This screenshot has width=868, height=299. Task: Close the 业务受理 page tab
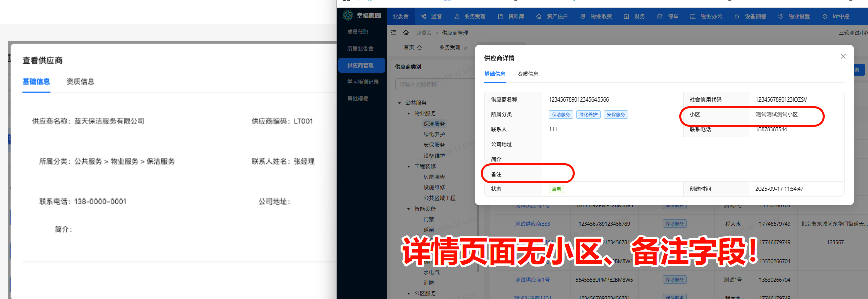tap(465, 48)
